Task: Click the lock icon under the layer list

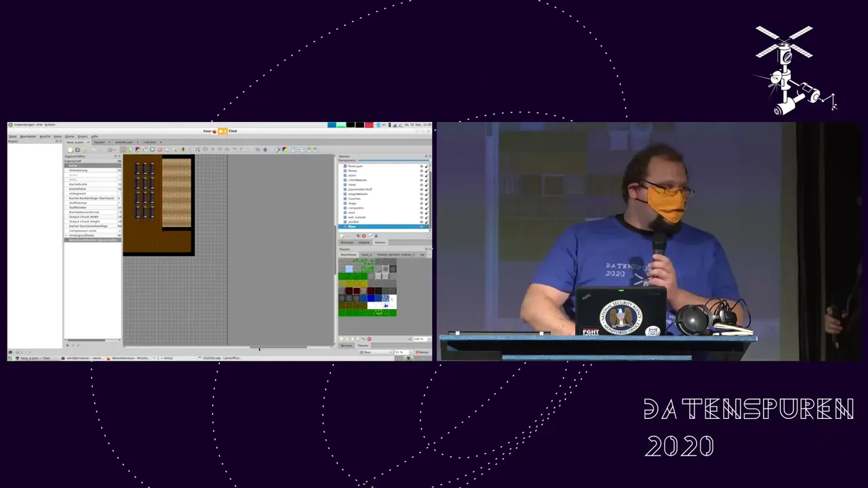Action: (376, 236)
